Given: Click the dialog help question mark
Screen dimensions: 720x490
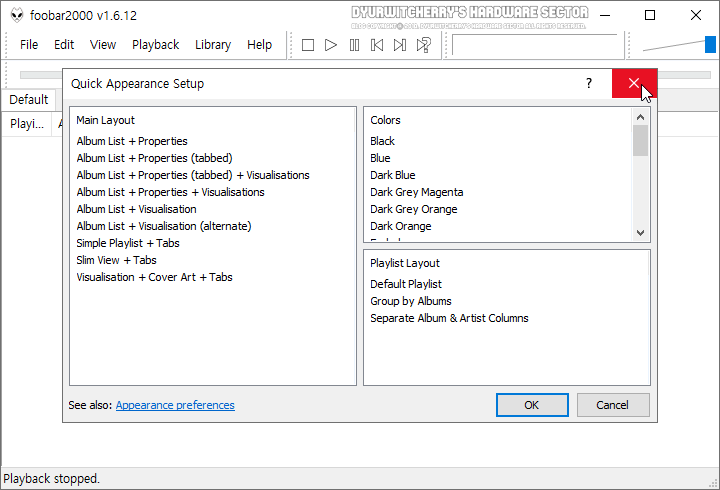Looking at the screenshot, I should tap(589, 83).
